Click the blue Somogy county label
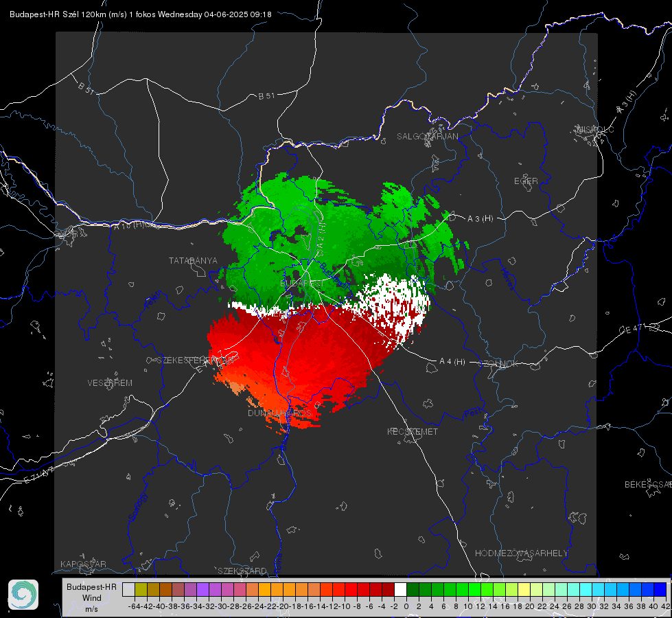This screenshot has height=618, width=672. click(137, 507)
